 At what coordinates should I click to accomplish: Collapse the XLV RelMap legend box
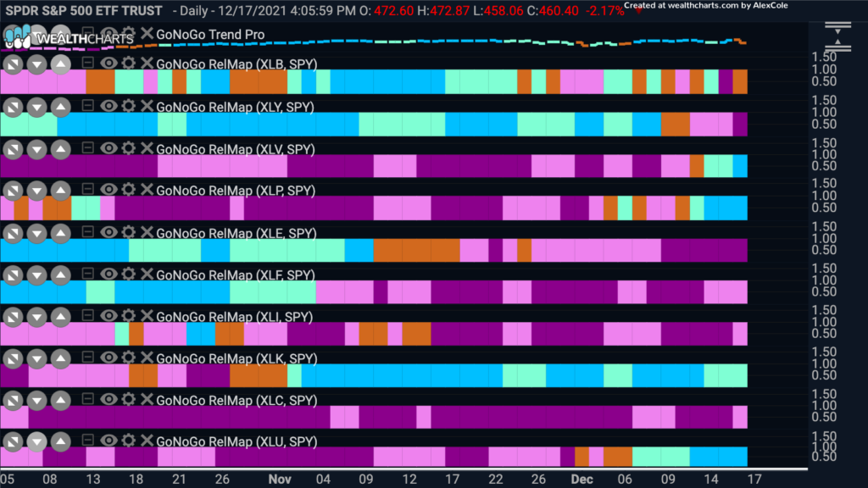87,147
